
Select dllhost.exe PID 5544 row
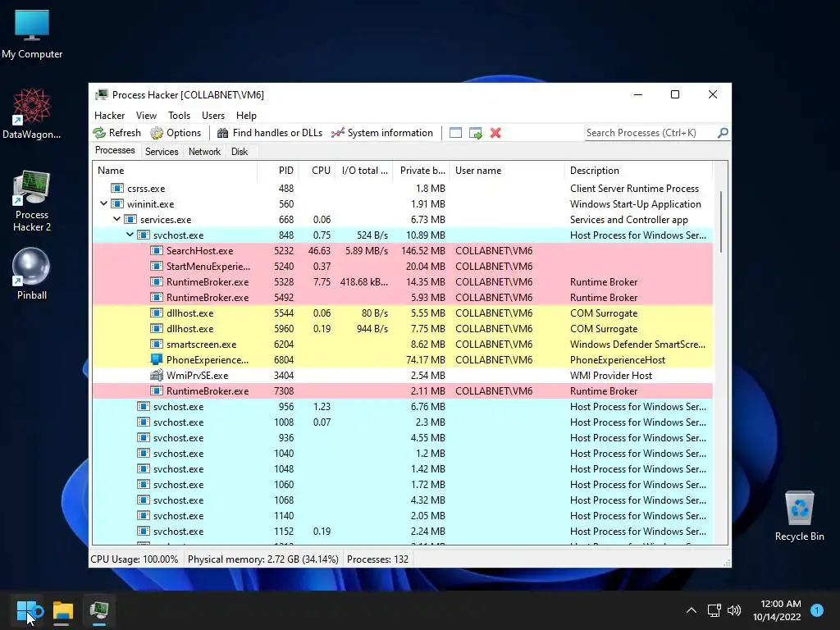coord(402,313)
